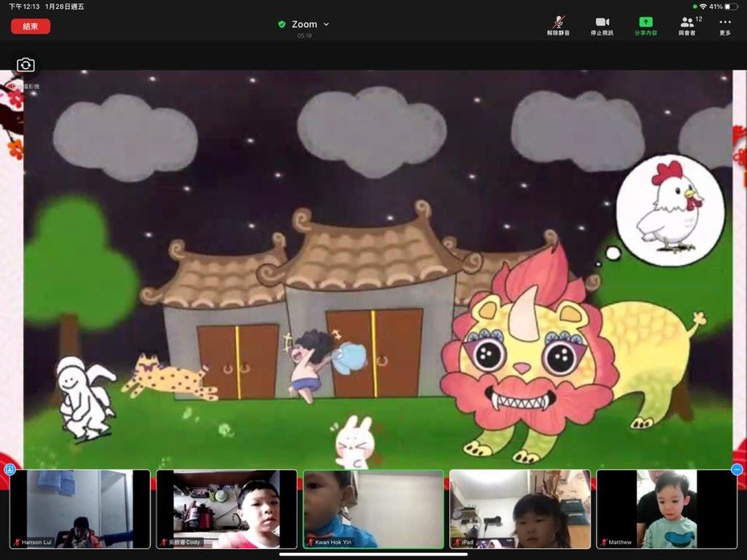The width and height of the screenshot is (747, 560).
Task: Tap the red 結束 (End) meeting button
Action: (30, 26)
